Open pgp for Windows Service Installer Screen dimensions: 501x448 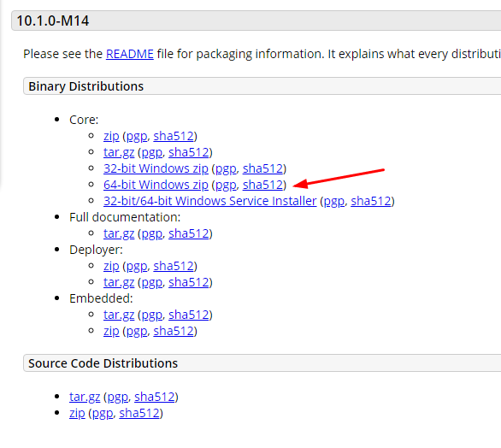pyautogui.click(x=334, y=201)
